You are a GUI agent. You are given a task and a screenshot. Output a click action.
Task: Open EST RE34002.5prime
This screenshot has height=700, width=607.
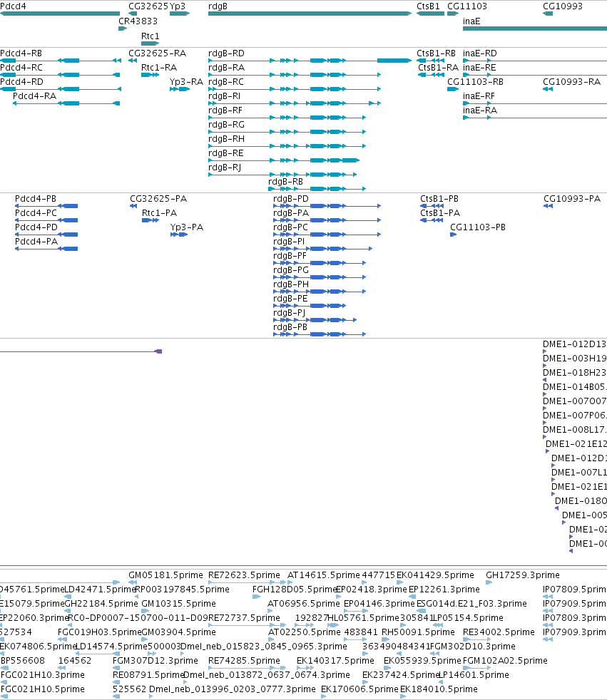pyautogui.click(x=499, y=632)
